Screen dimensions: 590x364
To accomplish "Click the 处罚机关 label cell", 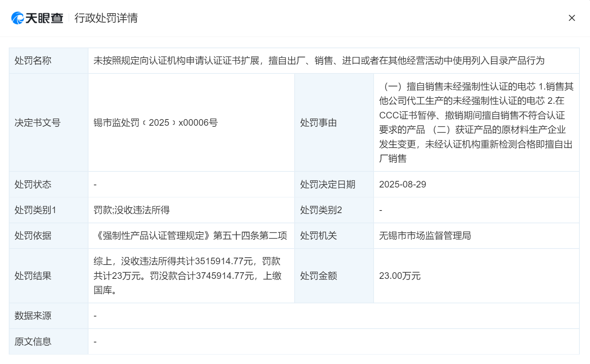I will (x=334, y=236).
